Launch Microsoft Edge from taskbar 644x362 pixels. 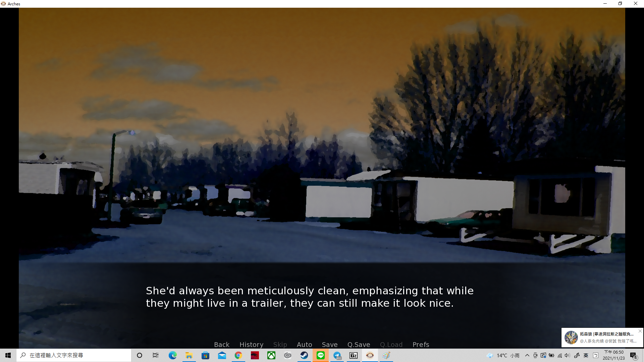pos(172,355)
